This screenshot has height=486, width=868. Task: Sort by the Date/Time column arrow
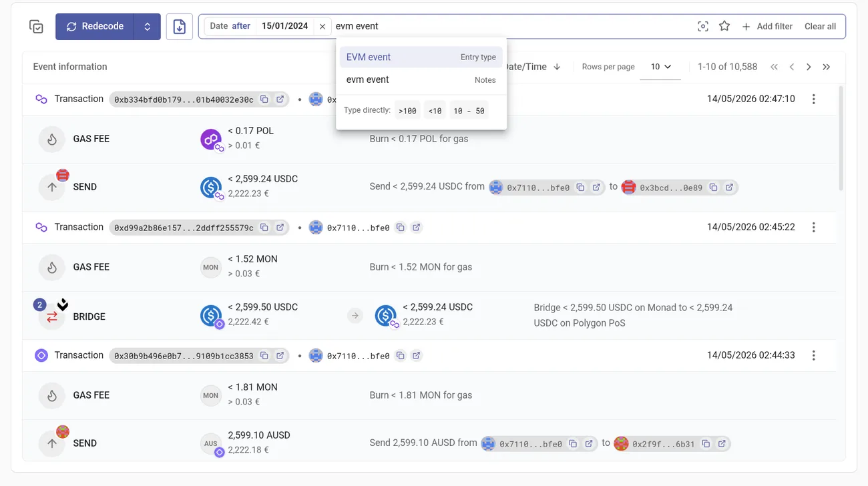(x=557, y=67)
